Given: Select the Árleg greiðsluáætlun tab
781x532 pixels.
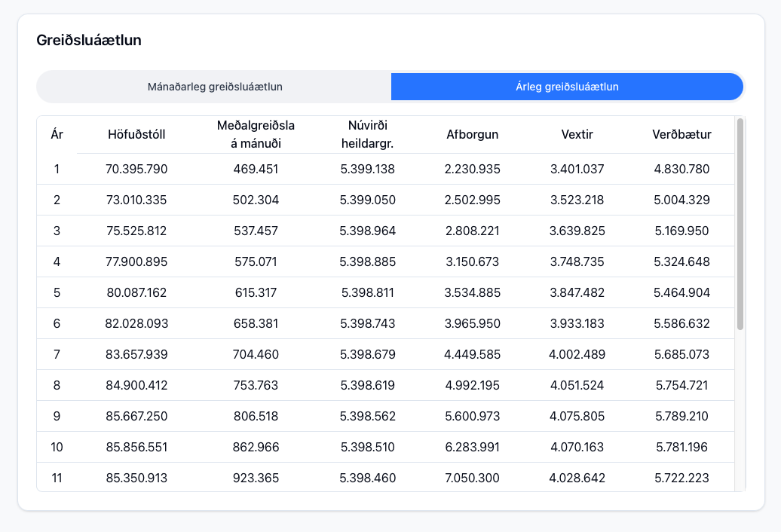Looking at the screenshot, I should [567, 87].
